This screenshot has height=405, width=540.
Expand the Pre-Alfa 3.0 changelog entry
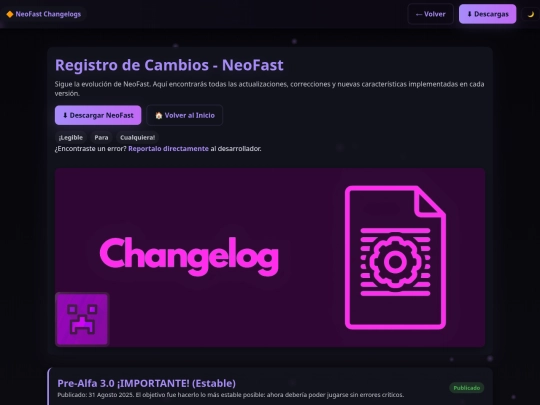point(146,383)
